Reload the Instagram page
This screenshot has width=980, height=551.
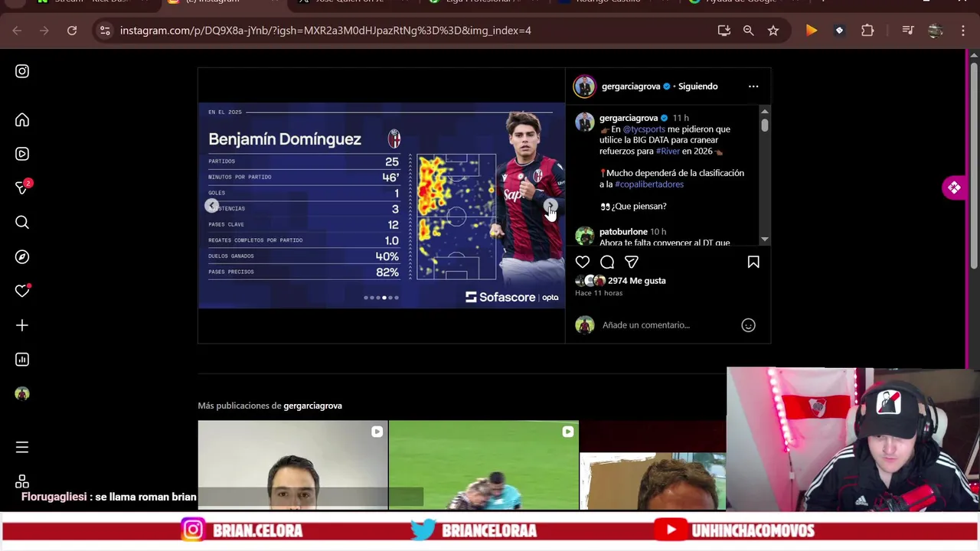click(72, 31)
